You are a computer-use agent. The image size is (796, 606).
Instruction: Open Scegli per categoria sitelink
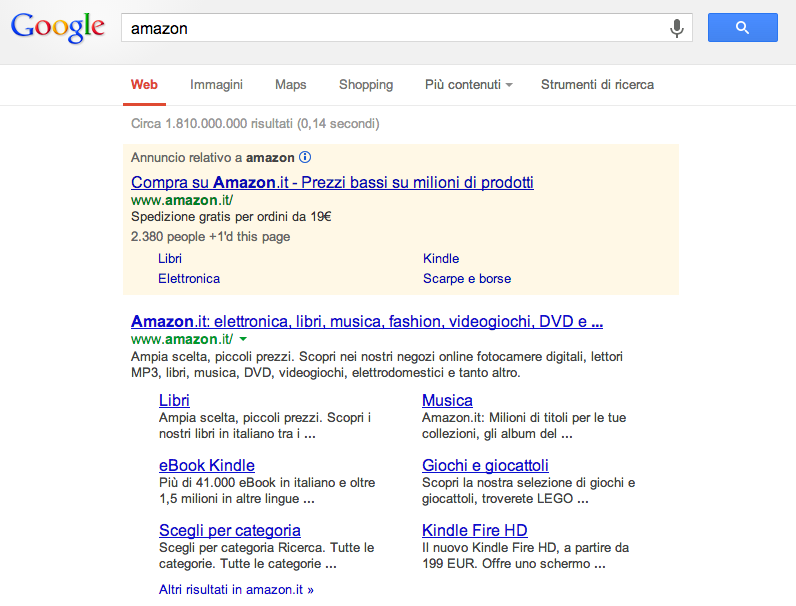click(229, 530)
